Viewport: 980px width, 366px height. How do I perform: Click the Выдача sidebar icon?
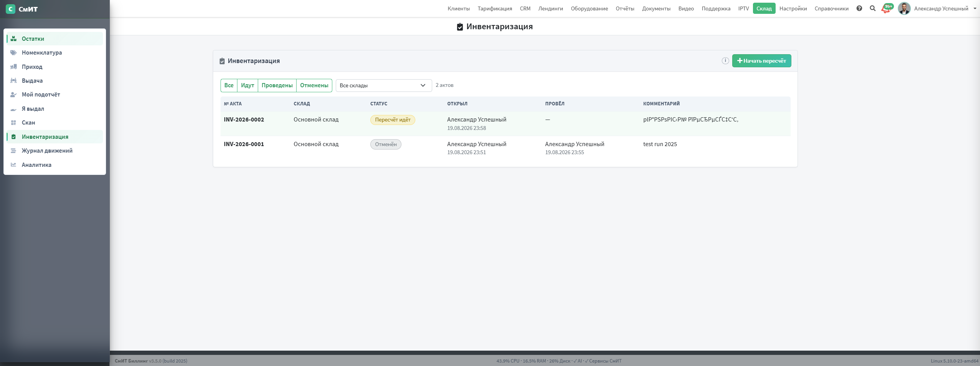(13, 81)
